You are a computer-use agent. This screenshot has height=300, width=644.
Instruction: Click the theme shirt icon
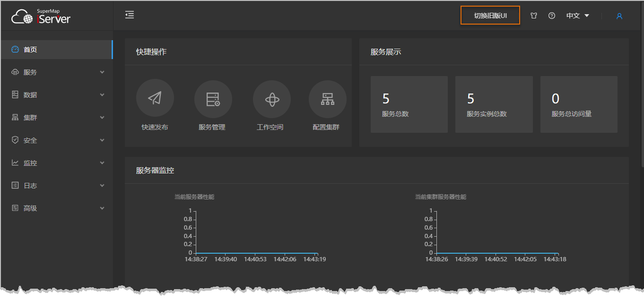click(534, 16)
